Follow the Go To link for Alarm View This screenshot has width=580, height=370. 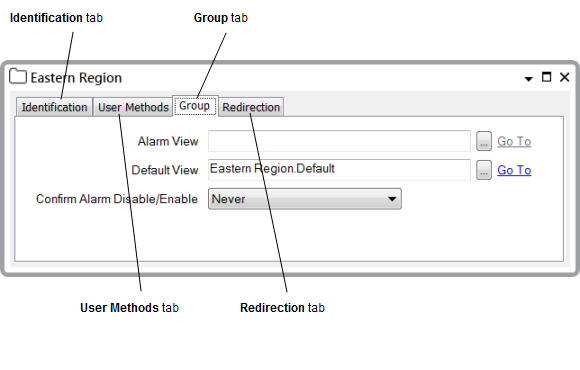pyautogui.click(x=514, y=141)
